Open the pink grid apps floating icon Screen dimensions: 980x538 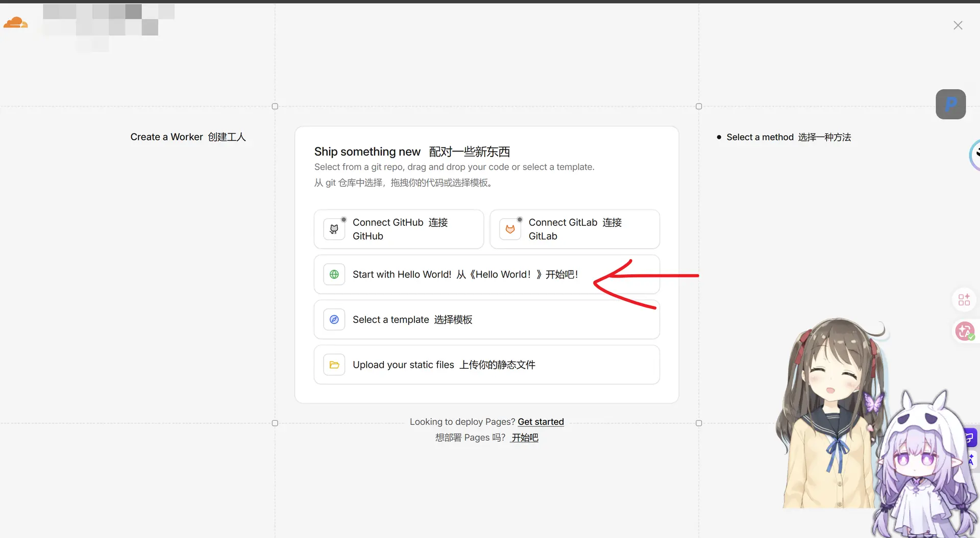click(x=964, y=299)
